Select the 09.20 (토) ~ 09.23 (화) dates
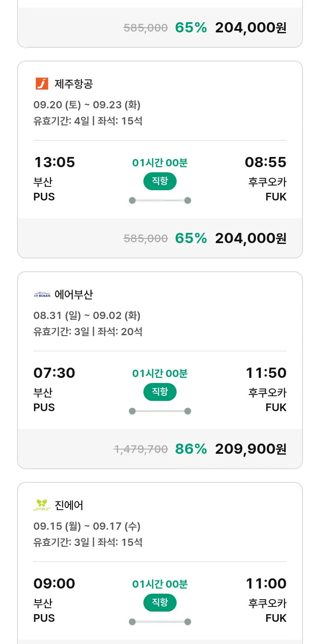The width and height of the screenshot is (320, 644). click(x=87, y=105)
